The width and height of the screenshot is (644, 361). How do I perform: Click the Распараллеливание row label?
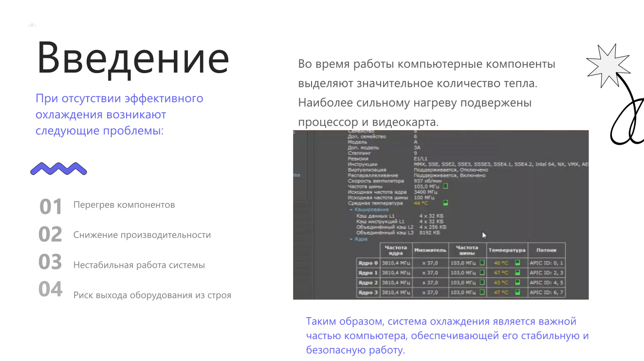point(372,175)
